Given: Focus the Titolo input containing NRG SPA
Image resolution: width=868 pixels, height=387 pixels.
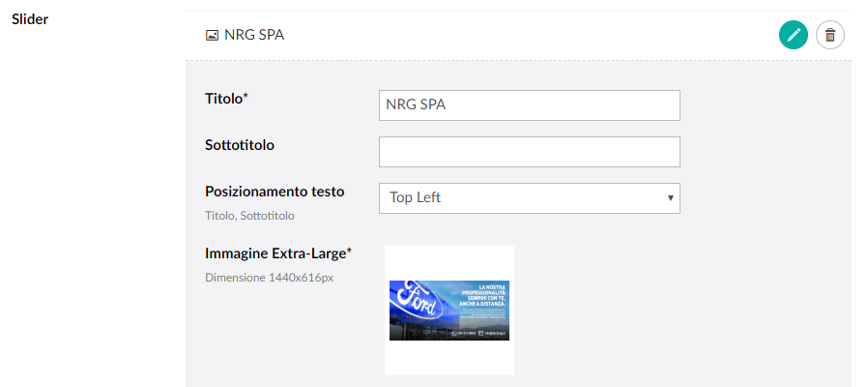Looking at the screenshot, I should [529, 105].
